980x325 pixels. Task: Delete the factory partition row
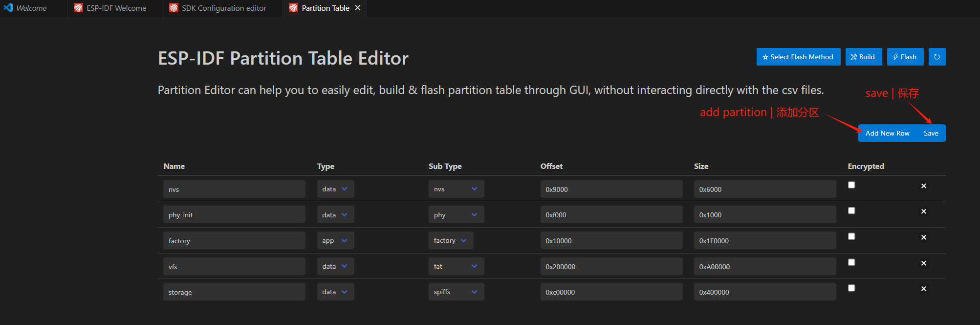coord(923,237)
